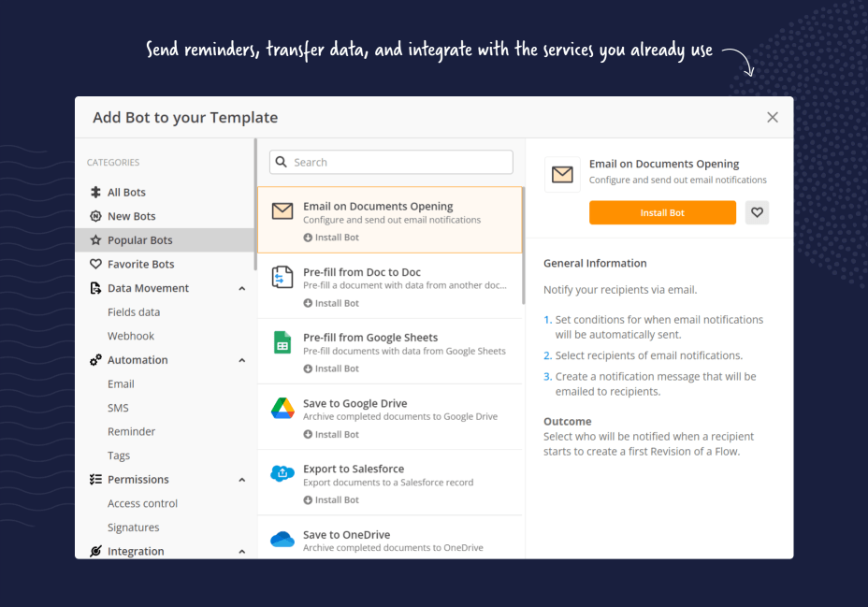Click the search magnifier icon
The height and width of the screenshot is (607, 868).
click(282, 162)
